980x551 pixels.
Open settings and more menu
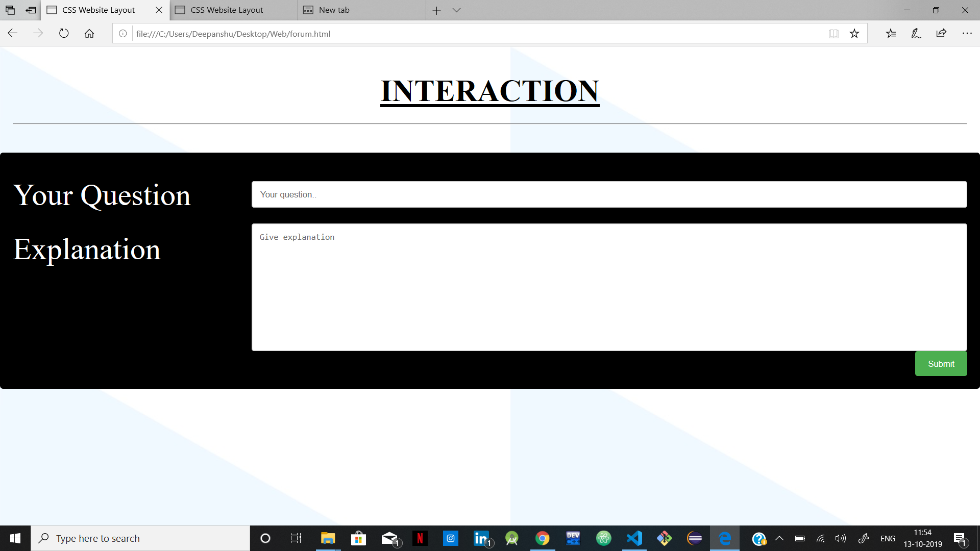(967, 34)
